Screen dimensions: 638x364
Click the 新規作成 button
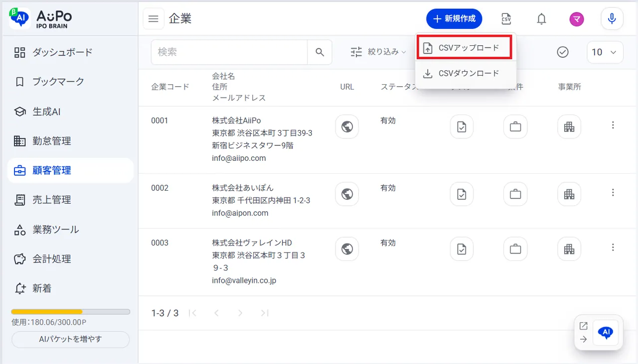point(454,19)
